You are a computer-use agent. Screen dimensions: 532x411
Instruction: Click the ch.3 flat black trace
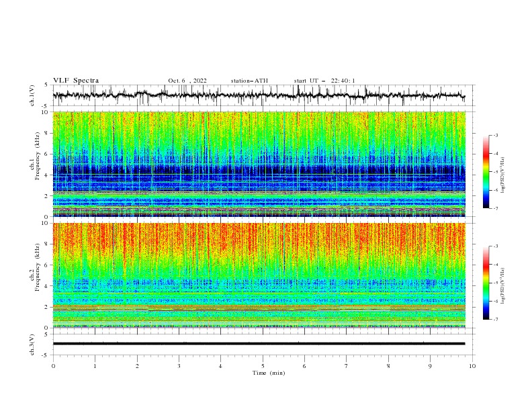[x=259, y=344]
